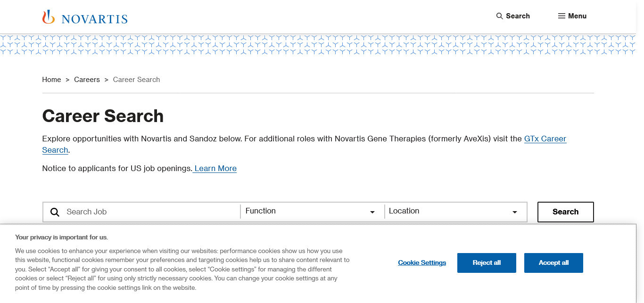Choose Reject all cookies
Image resolution: width=644 pixels, height=303 pixels.
(x=487, y=263)
